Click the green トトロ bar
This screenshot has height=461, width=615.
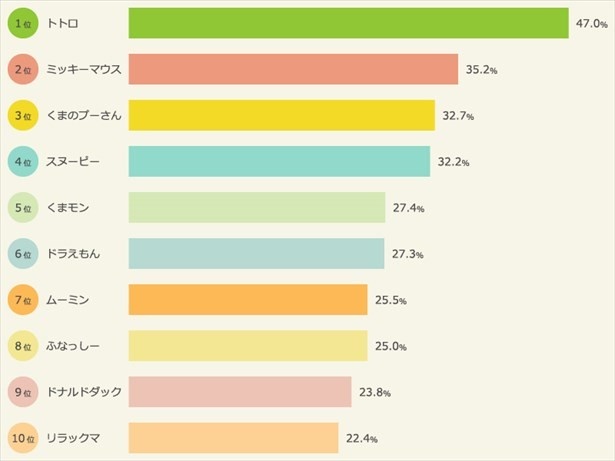[x=348, y=23]
